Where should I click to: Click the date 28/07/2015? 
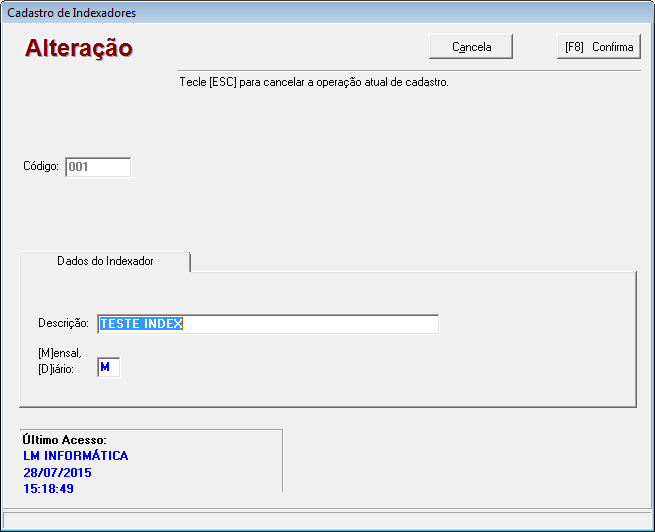coord(57,473)
